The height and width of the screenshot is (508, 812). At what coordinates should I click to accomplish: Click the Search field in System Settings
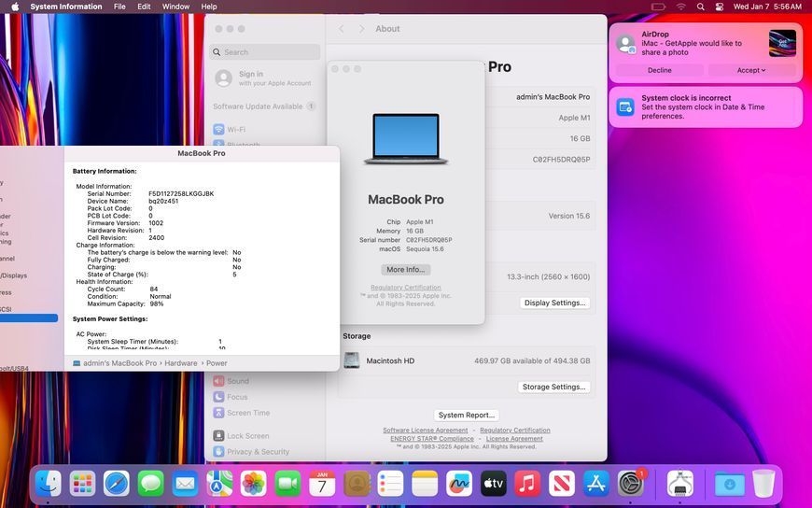[265, 52]
